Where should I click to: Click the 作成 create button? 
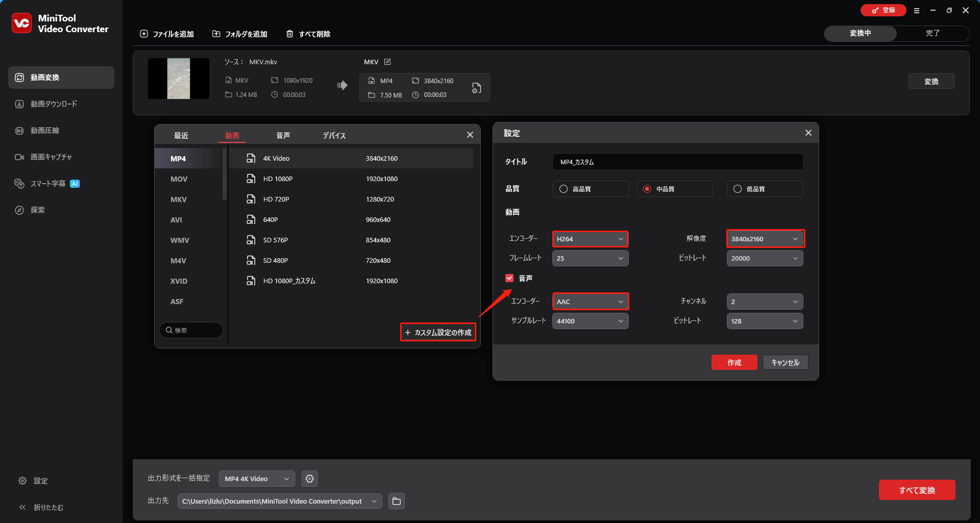[x=734, y=362]
